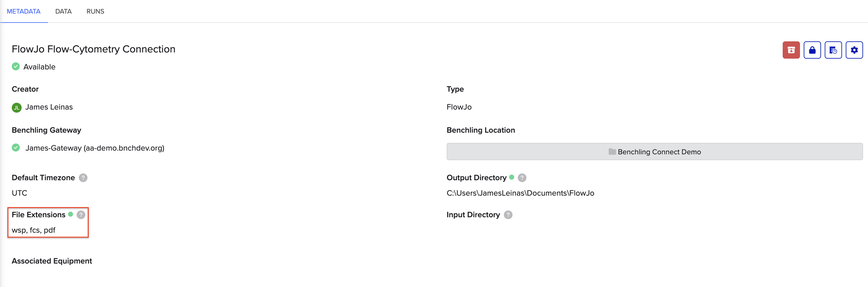Click the help bubble next to Default Timezone
Screen dimensions: 868x287
83,178
